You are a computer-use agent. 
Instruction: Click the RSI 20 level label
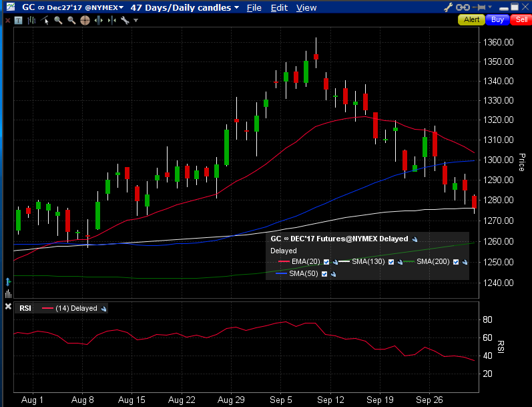pyautogui.click(x=487, y=374)
